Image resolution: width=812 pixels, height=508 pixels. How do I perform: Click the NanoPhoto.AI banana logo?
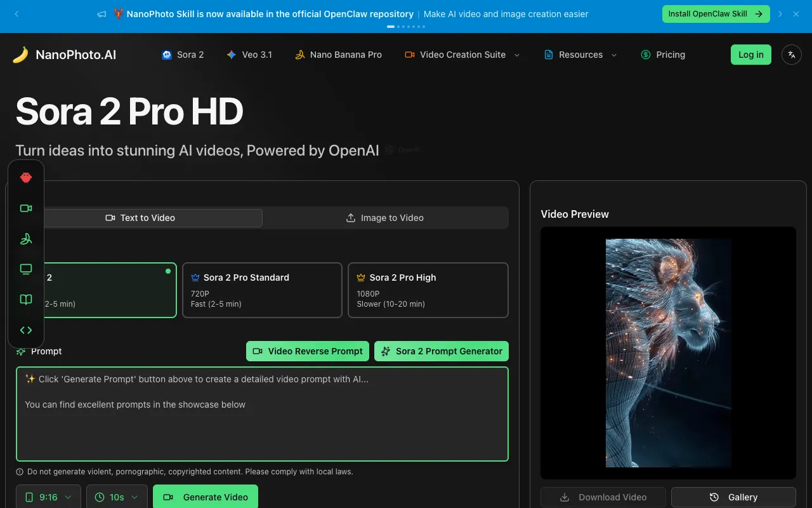(20, 54)
